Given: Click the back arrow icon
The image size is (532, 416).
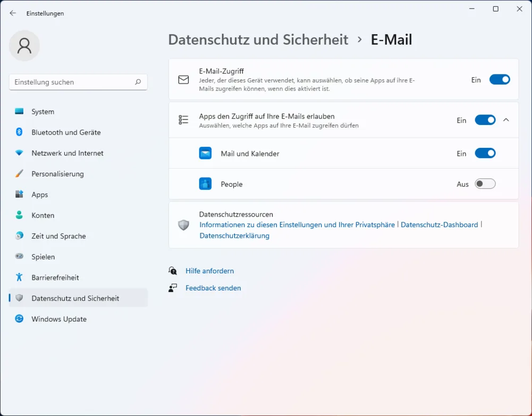Looking at the screenshot, I should [13, 13].
